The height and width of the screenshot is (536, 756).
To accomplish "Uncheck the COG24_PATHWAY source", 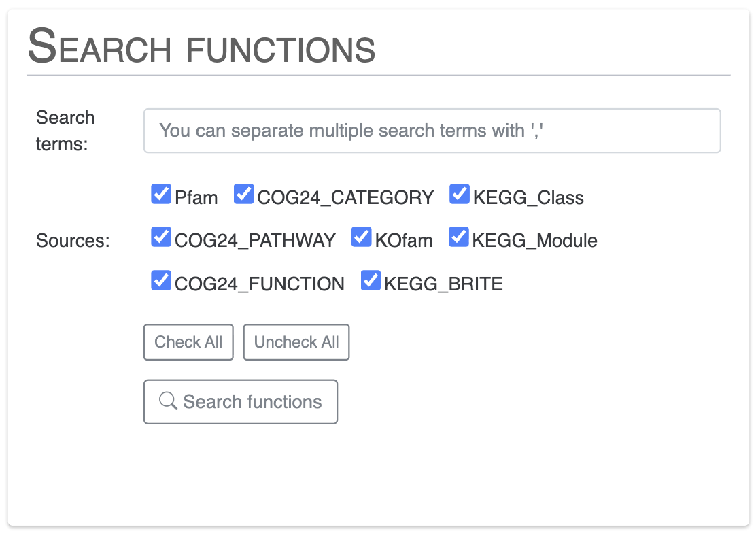I will (x=160, y=237).
